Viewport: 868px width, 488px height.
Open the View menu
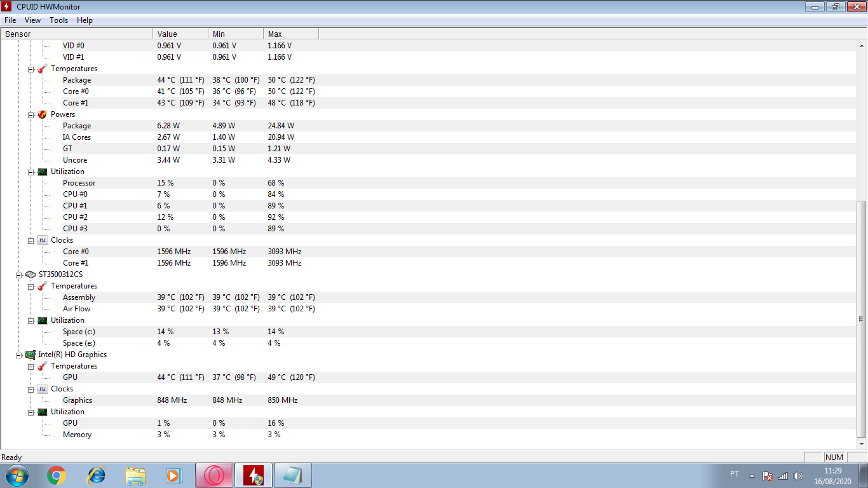(x=32, y=20)
